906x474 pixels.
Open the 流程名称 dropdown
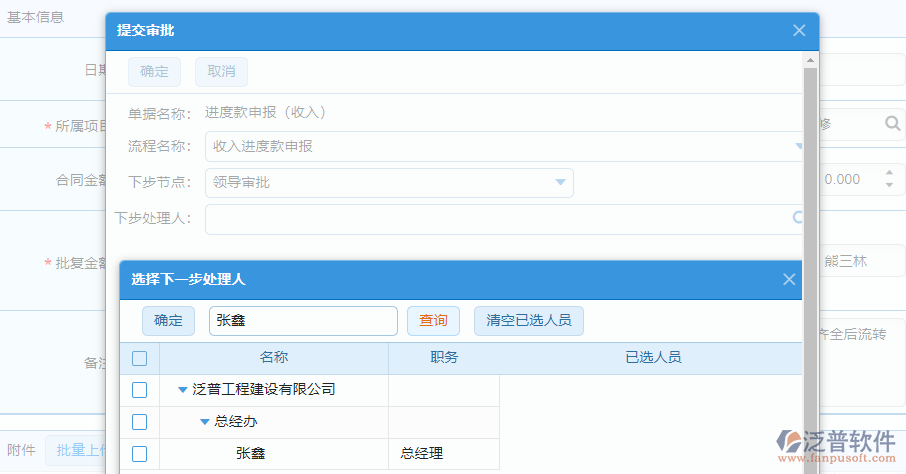pyautogui.click(x=798, y=146)
